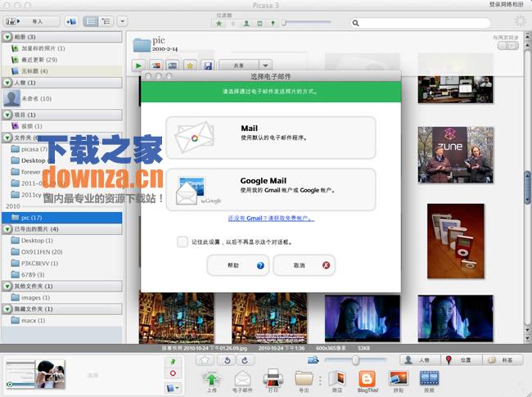Create photo collage from folder header

(156, 65)
